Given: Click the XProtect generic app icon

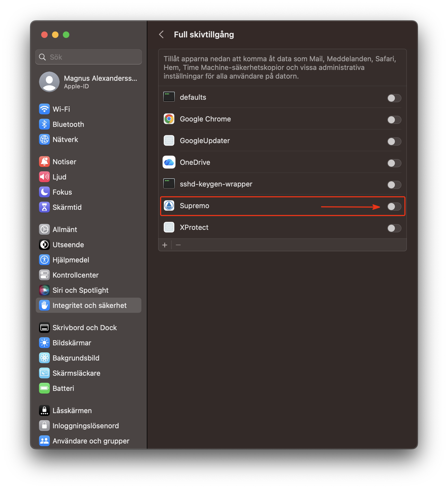Looking at the screenshot, I should pyautogui.click(x=169, y=227).
